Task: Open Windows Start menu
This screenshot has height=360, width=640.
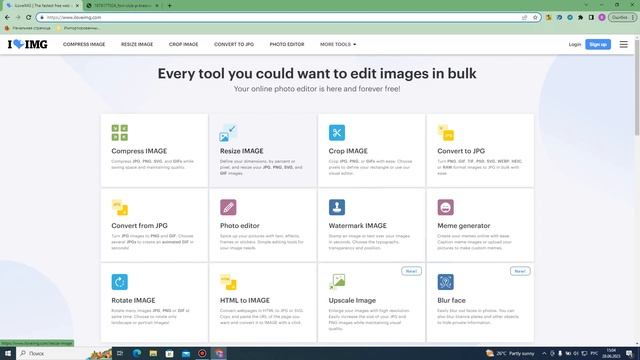Action: click(8, 353)
